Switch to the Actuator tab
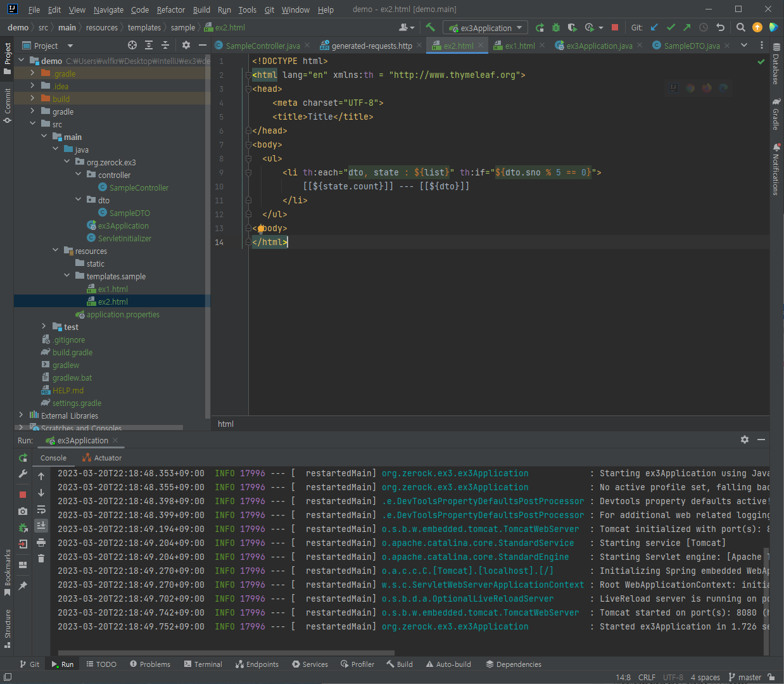The height and width of the screenshot is (684, 784). click(x=102, y=458)
